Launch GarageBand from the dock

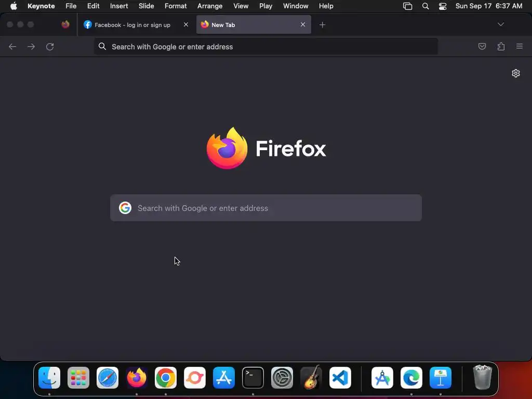[x=311, y=377]
